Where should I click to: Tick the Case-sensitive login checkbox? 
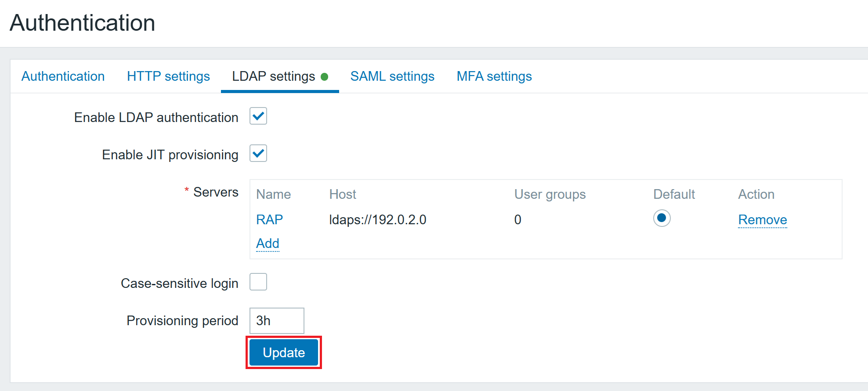click(258, 282)
